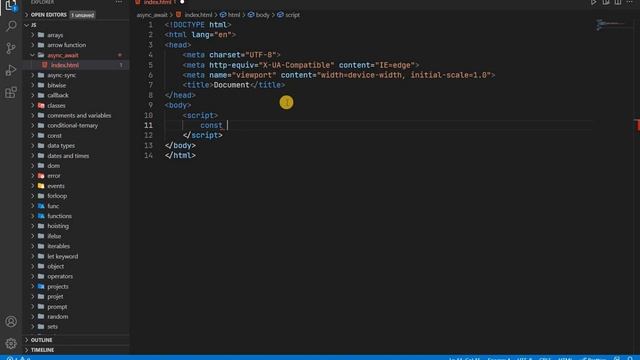
Task: Open the Manage gear settings icon
Action: (x=11, y=343)
